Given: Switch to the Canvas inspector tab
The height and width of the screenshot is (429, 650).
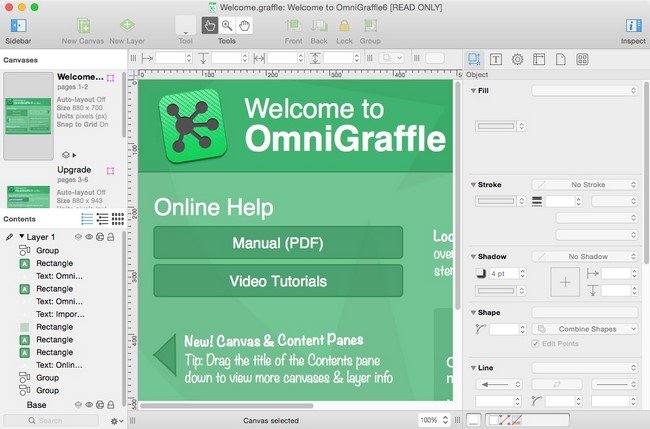Looking at the screenshot, I should click(x=539, y=59).
